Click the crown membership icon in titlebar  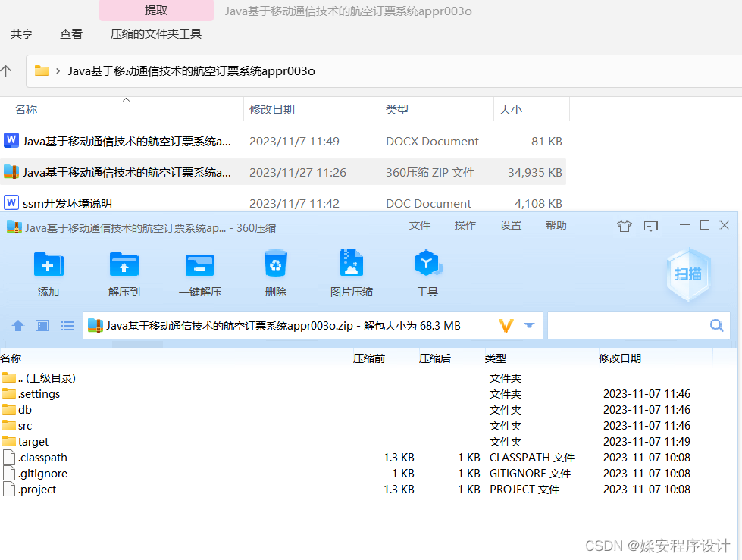pos(625,225)
